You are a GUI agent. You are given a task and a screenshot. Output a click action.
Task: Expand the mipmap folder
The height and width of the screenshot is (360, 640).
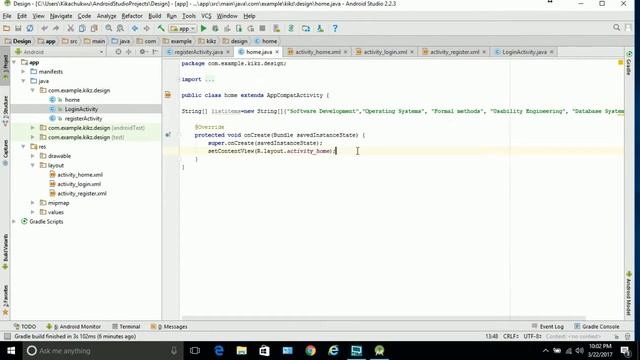tap(33, 203)
